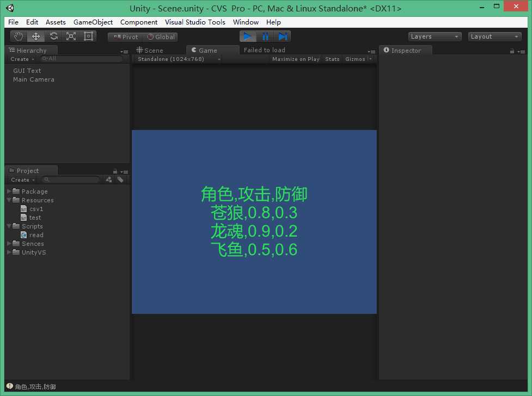Toggle Global/Local handle rotation
532x396 pixels.
161,37
